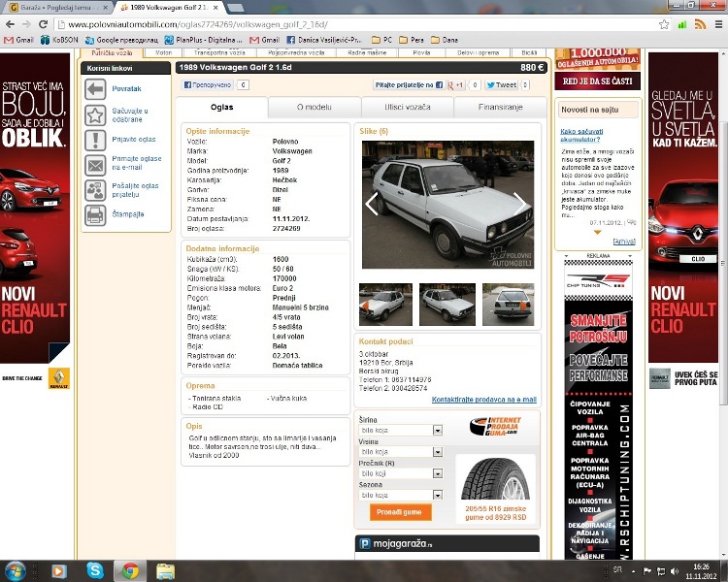Show the next car photo with right arrow
The image size is (728, 582).
tap(519, 203)
